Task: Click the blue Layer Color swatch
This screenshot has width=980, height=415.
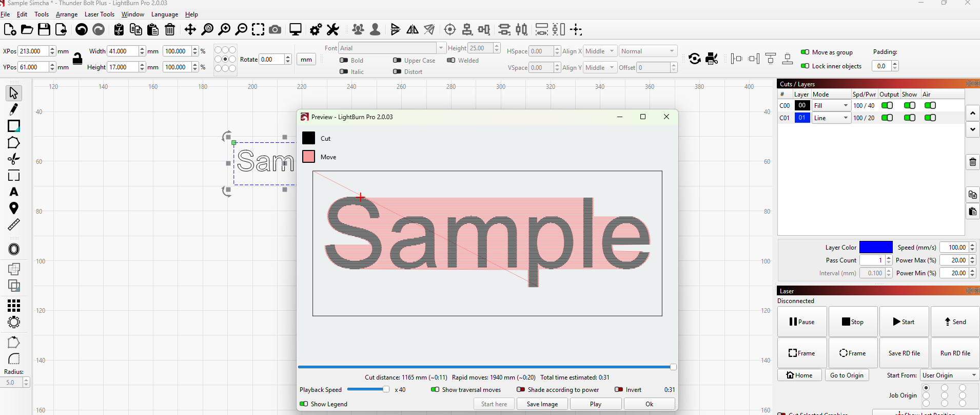Action: click(x=876, y=248)
